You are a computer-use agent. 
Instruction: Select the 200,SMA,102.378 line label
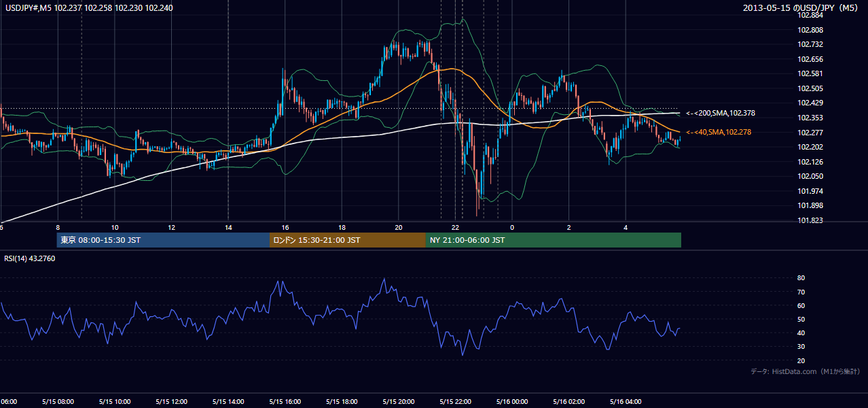[x=721, y=114]
